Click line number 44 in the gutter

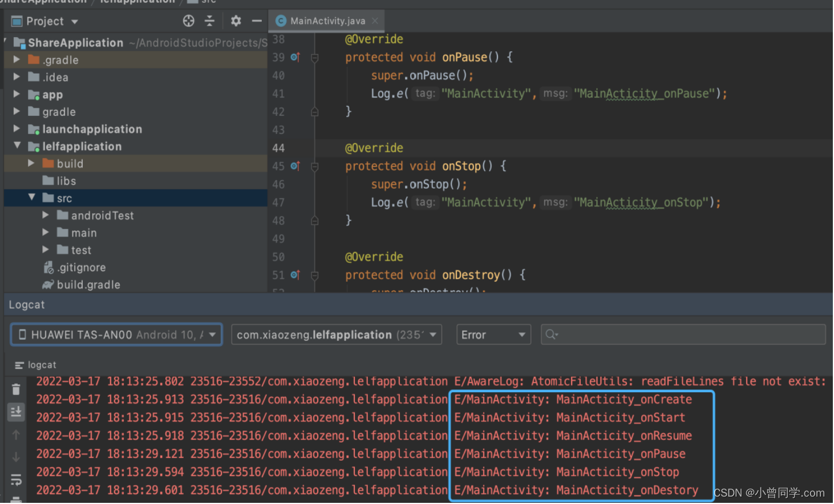click(278, 148)
